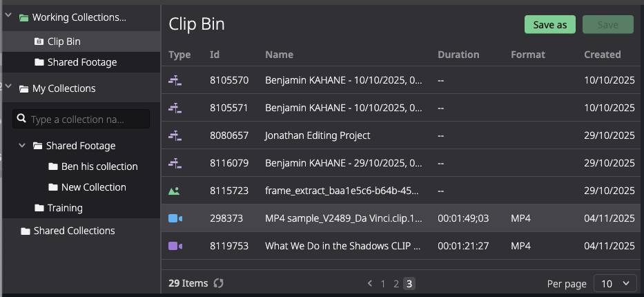Click id 8080657 in the table
The image size is (644, 297).
pos(229,135)
